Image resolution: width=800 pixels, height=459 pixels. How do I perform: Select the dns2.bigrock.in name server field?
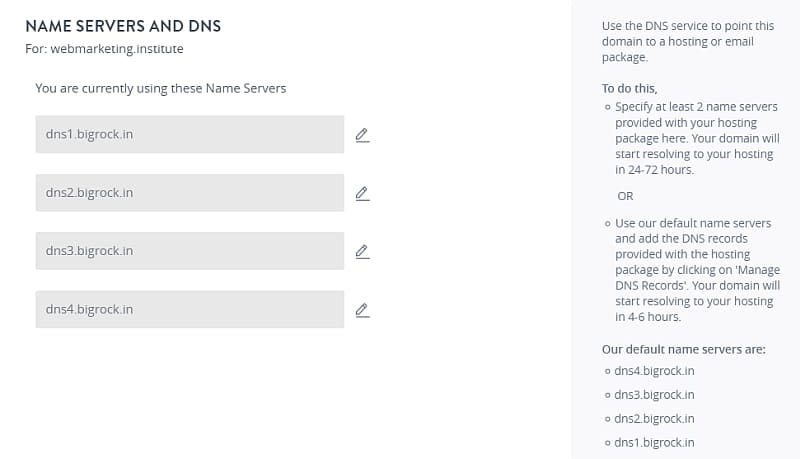point(189,192)
